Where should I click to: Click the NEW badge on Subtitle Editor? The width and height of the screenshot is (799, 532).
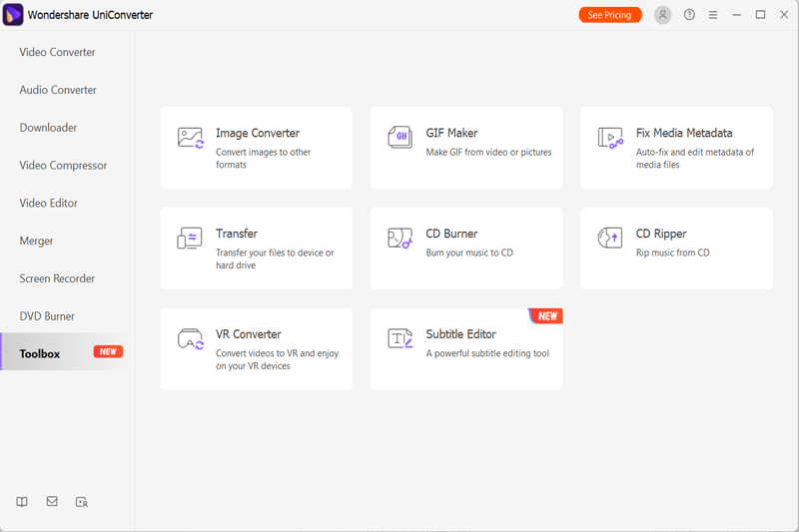pyautogui.click(x=547, y=316)
